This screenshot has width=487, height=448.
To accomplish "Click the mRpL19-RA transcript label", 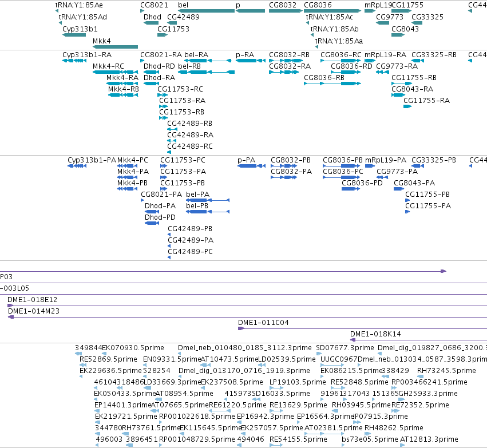I will pos(385,55).
